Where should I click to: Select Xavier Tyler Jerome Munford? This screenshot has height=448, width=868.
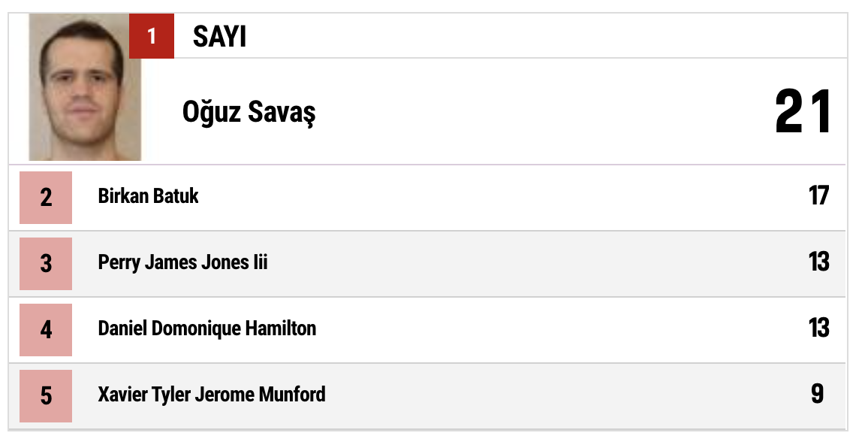tap(211, 395)
